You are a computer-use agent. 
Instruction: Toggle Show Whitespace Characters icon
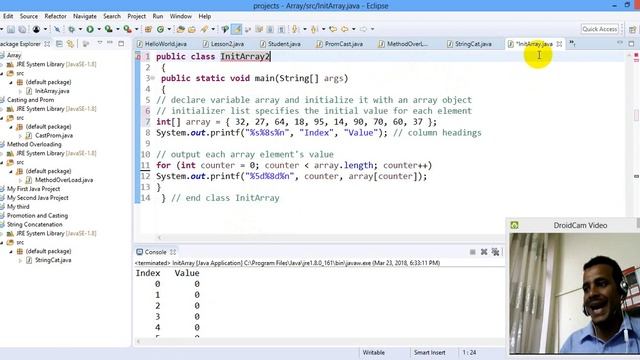281,29
